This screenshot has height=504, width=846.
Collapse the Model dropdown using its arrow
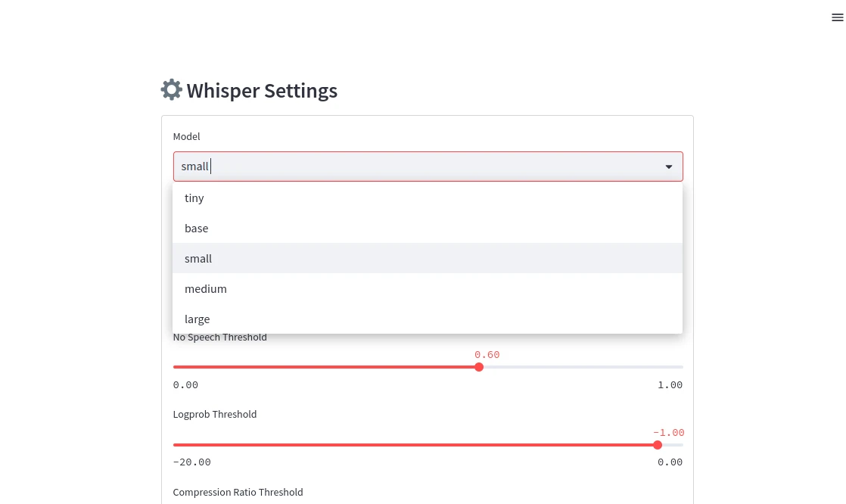[669, 166]
